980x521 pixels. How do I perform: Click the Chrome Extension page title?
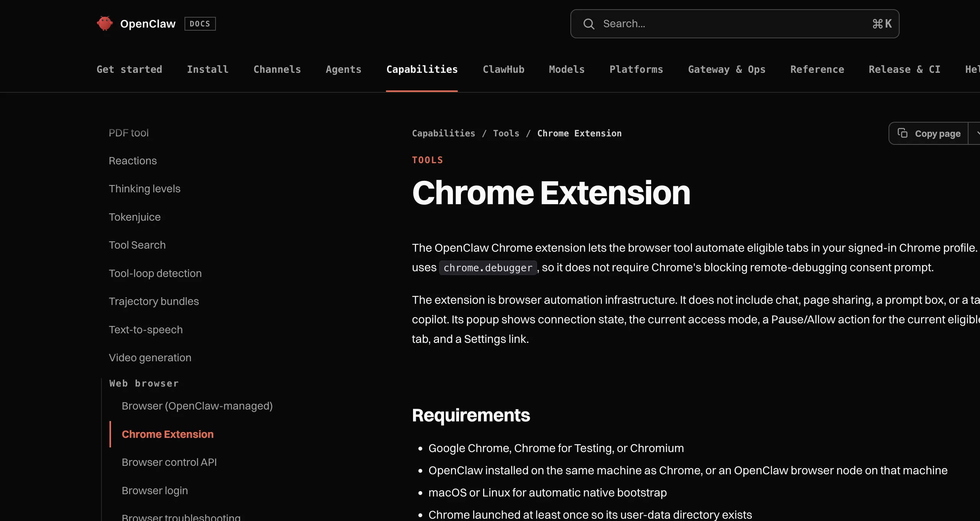point(551,193)
